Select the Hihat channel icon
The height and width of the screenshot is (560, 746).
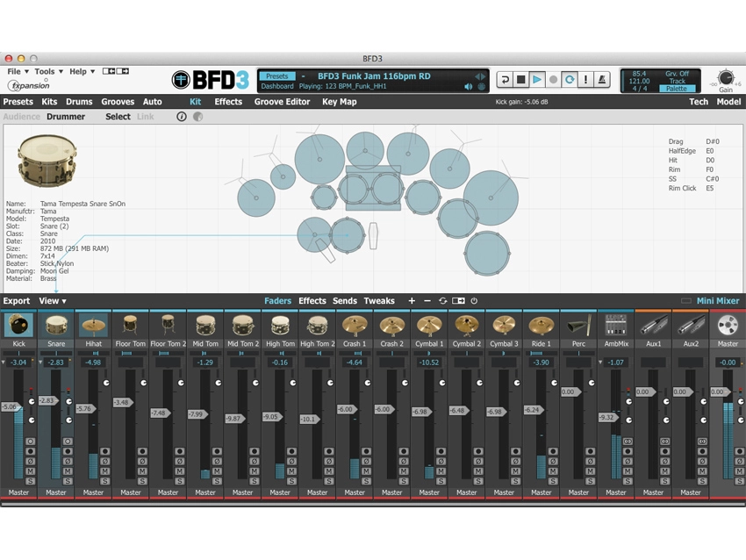click(x=93, y=326)
